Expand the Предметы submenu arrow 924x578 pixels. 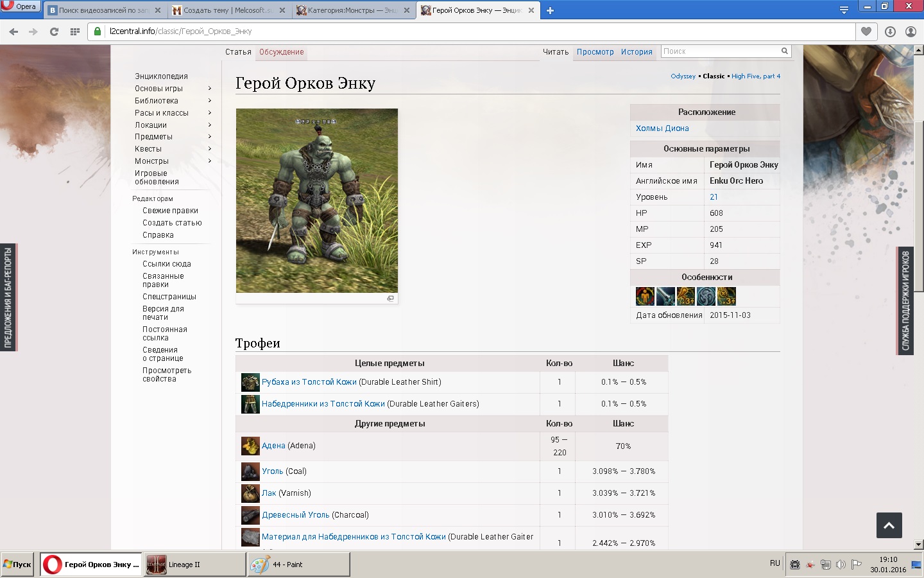pyautogui.click(x=210, y=137)
